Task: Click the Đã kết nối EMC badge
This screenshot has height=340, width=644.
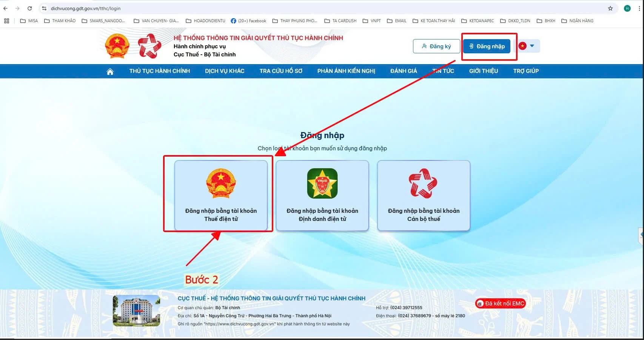Action: (x=501, y=303)
